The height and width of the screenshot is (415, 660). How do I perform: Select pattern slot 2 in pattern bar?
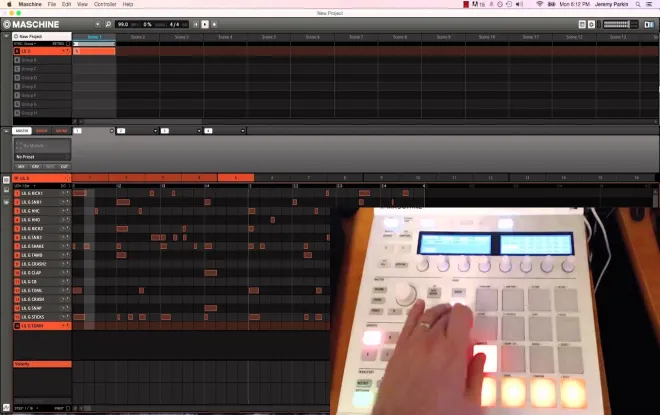(127, 178)
